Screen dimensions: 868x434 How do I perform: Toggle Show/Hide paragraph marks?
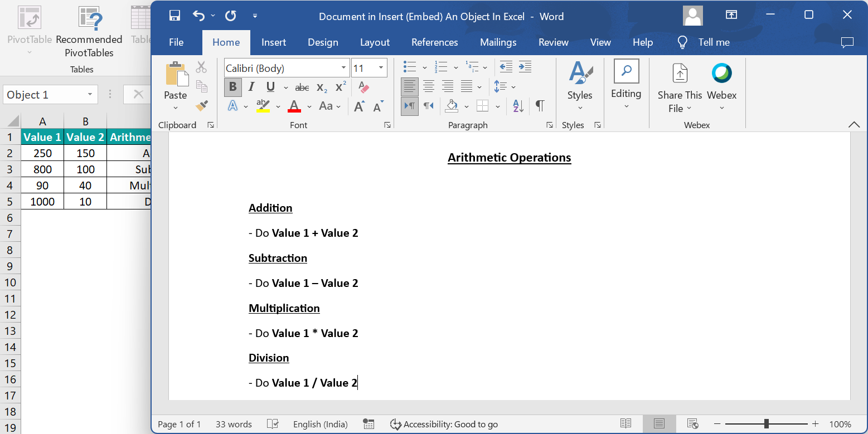540,105
